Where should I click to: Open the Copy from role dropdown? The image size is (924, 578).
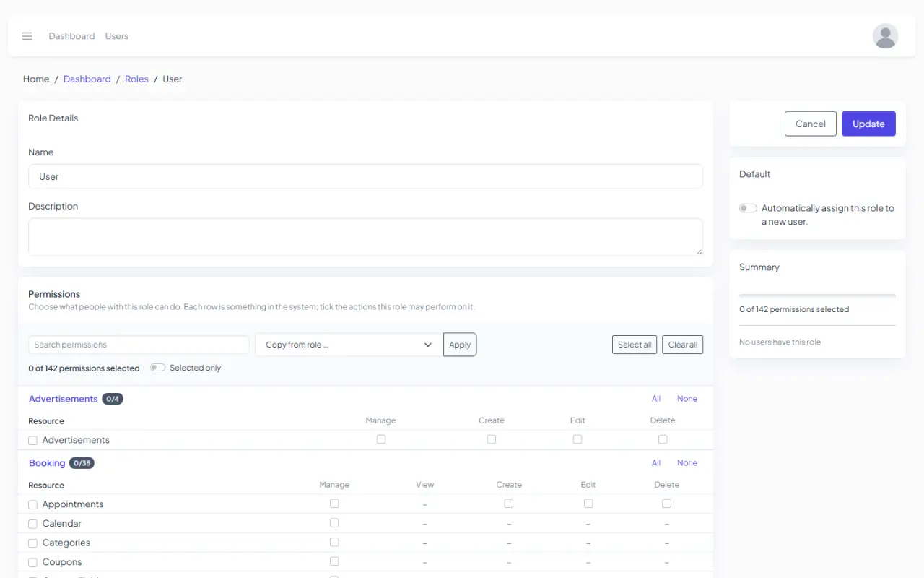point(349,345)
